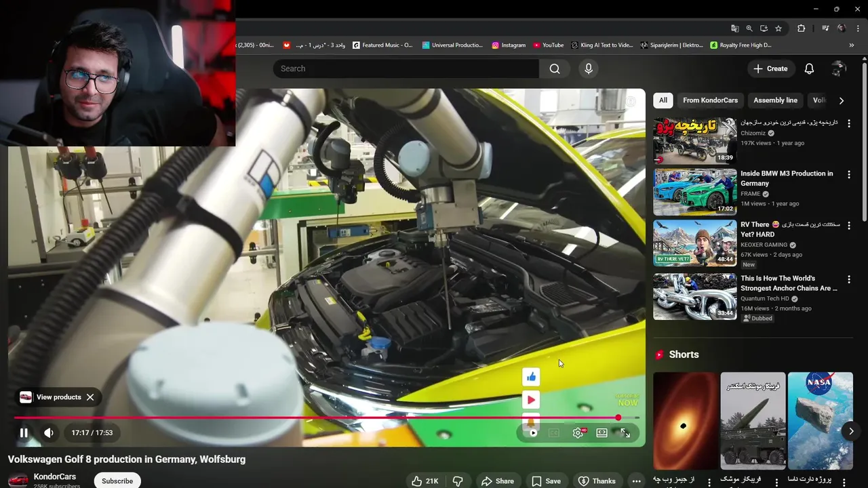Pause the video with the pause button
868x488 pixels.
[x=24, y=432]
